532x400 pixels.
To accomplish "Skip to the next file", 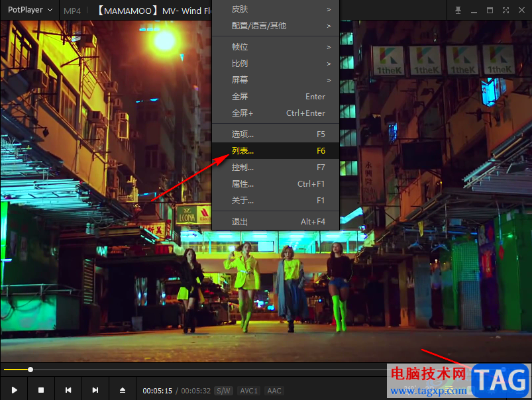I will pyautogui.click(x=95, y=390).
